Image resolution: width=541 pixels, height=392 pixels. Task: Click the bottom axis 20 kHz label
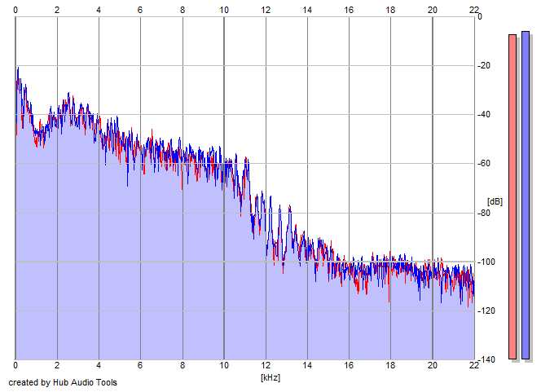433,365
